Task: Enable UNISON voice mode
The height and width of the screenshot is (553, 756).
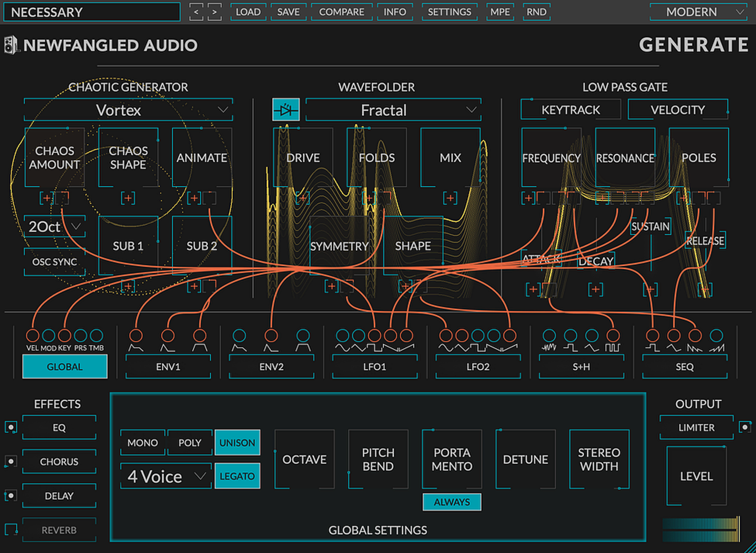Action: click(x=237, y=443)
